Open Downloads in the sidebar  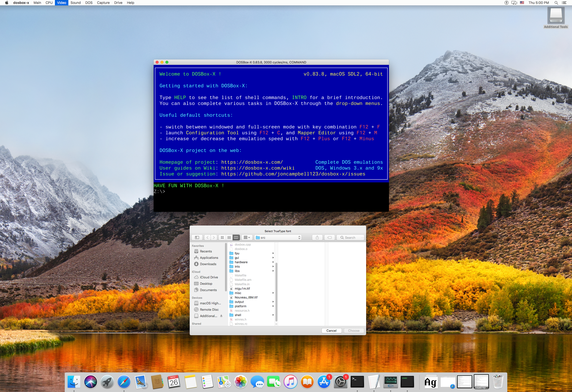pos(208,264)
